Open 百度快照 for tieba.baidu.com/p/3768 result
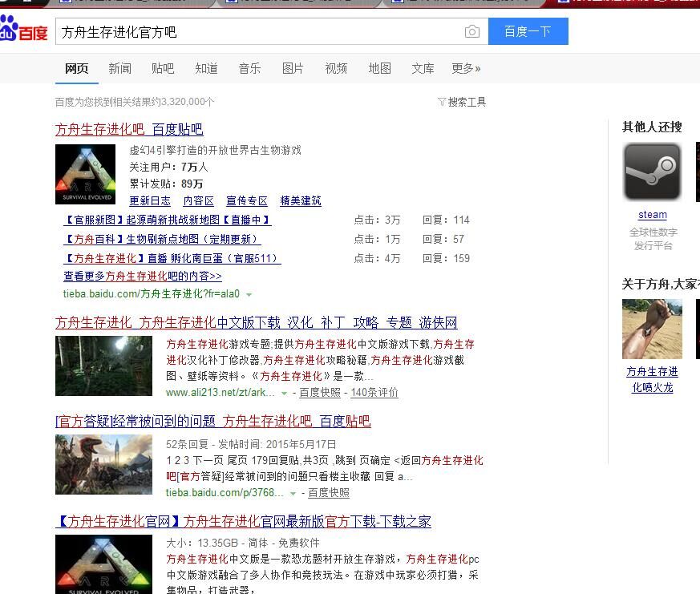This screenshot has height=594, width=700. pyautogui.click(x=329, y=493)
